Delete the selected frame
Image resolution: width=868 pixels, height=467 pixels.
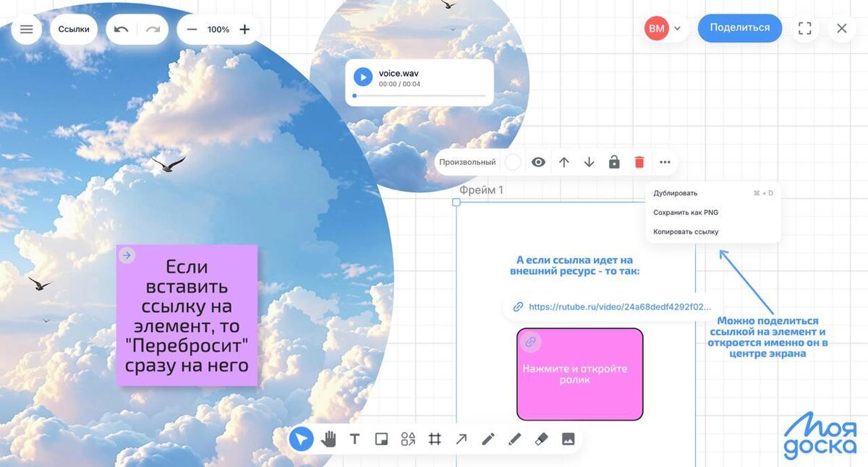639,163
